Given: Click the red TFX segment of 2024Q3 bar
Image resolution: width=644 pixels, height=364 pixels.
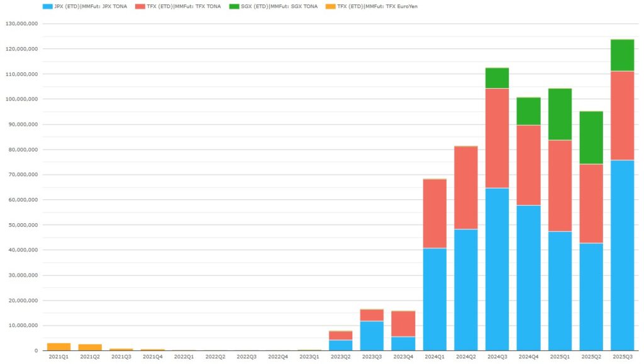Looking at the screenshot, I should [497, 138].
